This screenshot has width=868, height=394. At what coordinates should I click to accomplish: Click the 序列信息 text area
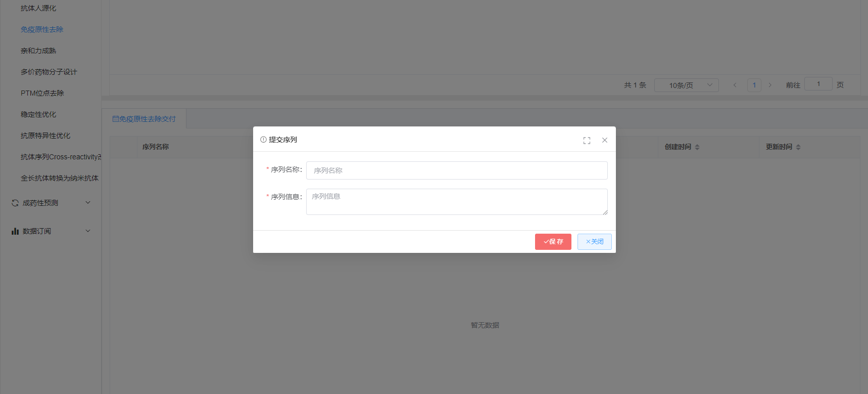pos(457,202)
